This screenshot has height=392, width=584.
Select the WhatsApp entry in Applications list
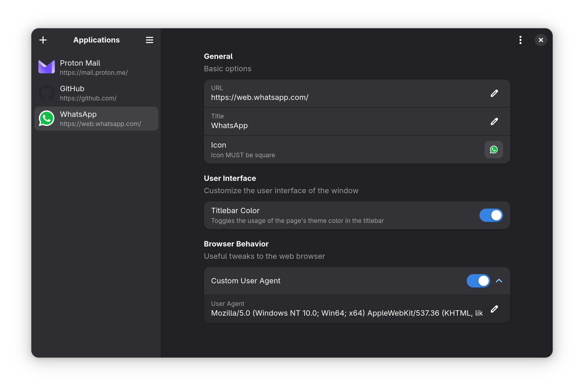[x=96, y=118]
